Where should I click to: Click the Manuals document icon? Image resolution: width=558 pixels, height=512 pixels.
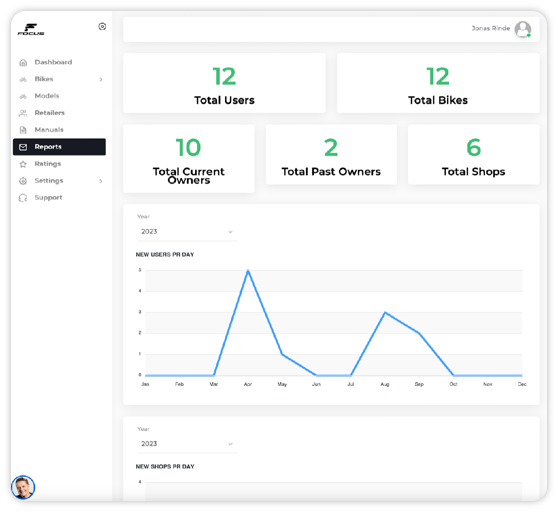pos(23,130)
